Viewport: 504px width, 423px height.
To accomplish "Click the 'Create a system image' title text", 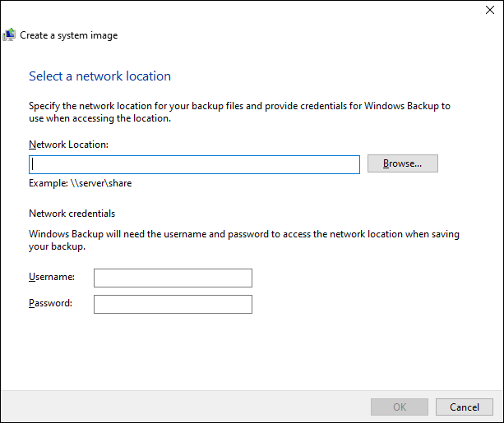I will coord(68,35).
